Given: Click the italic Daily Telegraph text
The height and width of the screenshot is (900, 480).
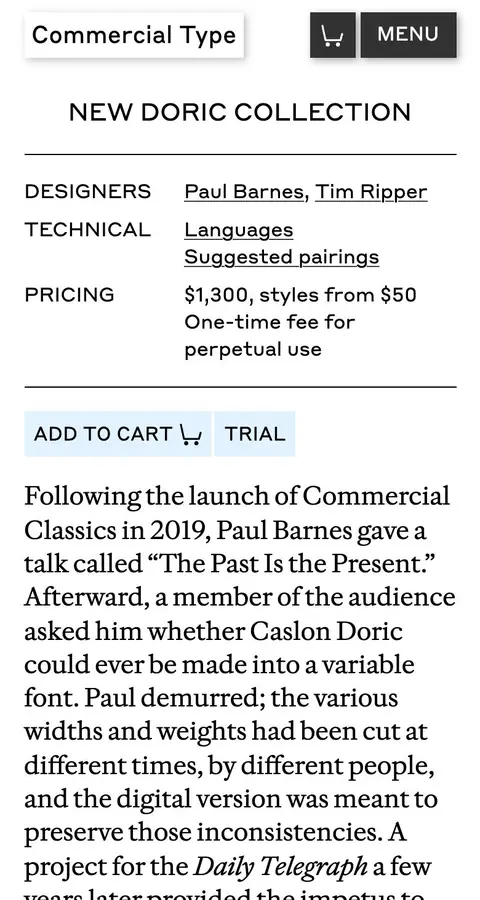Looking at the screenshot, I should tap(280, 866).
